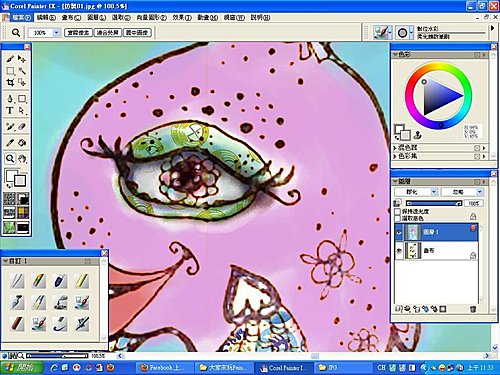Click the 實際像素 button
The width and height of the screenshot is (500, 375).
(x=78, y=32)
